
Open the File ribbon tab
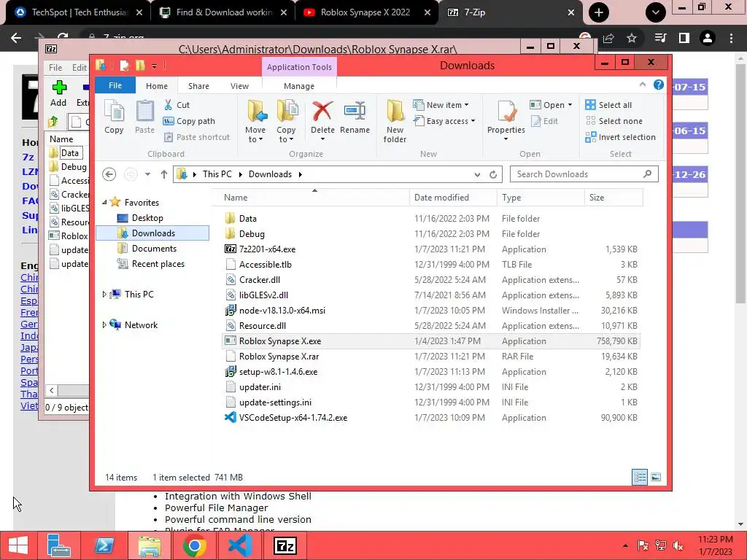115,85
